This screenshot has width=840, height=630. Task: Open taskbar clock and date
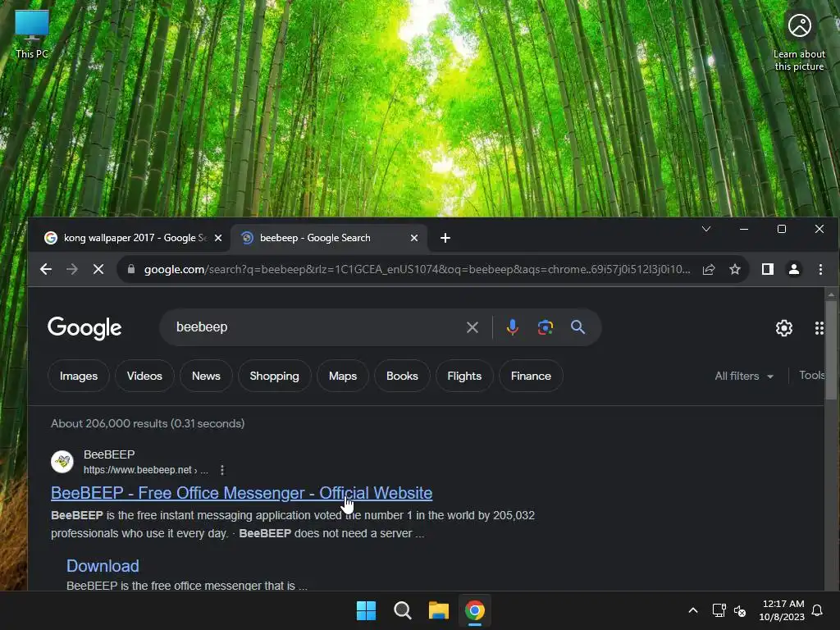click(782, 610)
